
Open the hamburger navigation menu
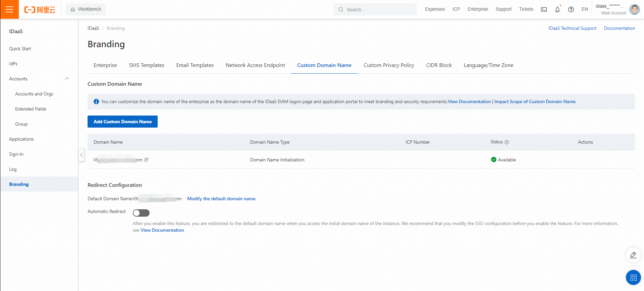click(9, 9)
